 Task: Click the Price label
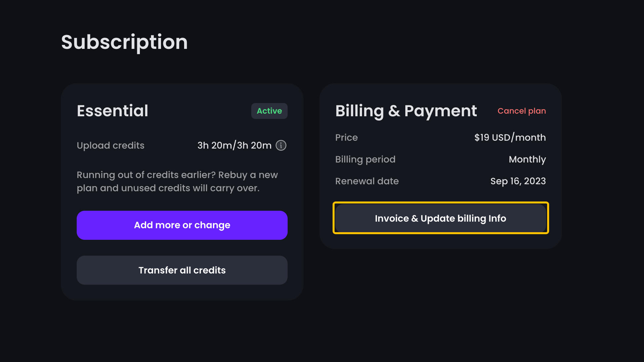pyautogui.click(x=346, y=137)
